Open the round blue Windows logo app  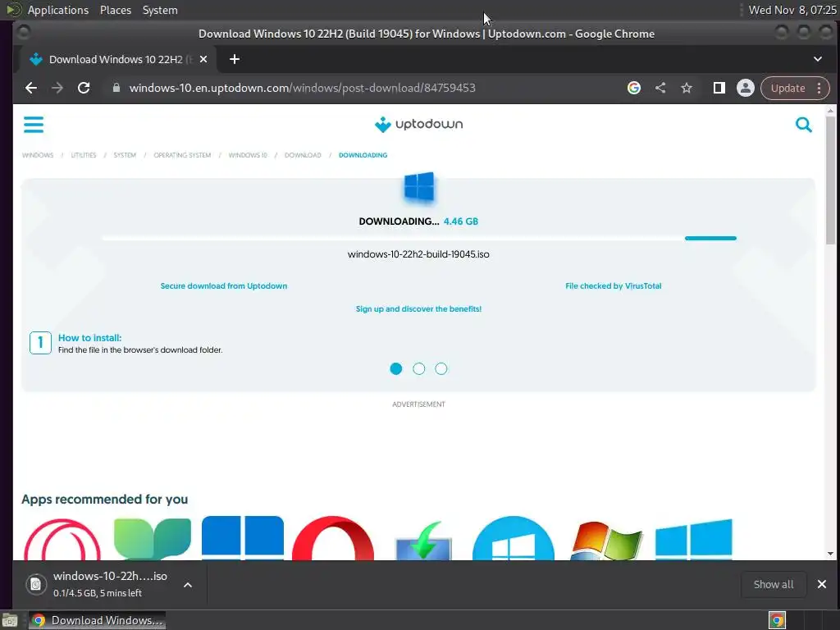tap(514, 538)
